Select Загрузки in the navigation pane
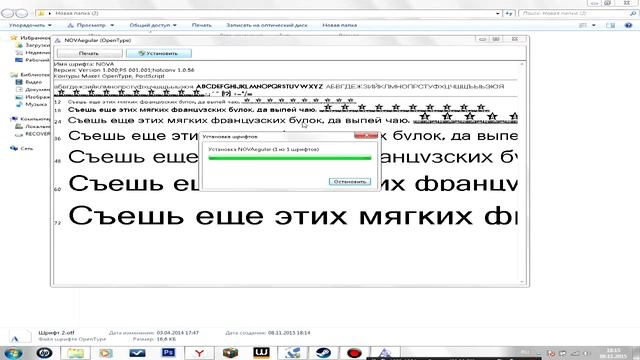The width and height of the screenshot is (640, 360). click(34, 45)
